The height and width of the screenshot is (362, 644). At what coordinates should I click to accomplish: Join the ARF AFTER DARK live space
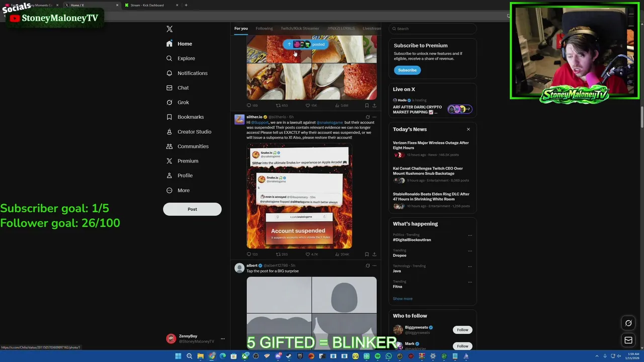click(x=432, y=107)
